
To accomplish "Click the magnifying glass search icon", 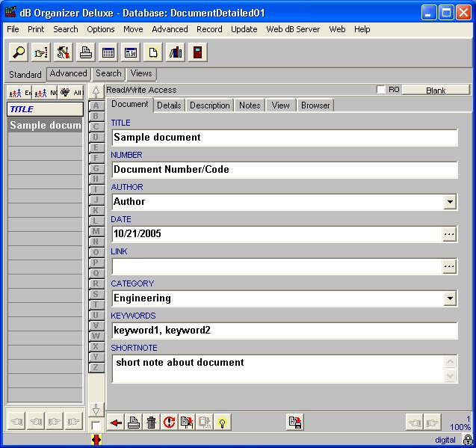I will coord(19,52).
